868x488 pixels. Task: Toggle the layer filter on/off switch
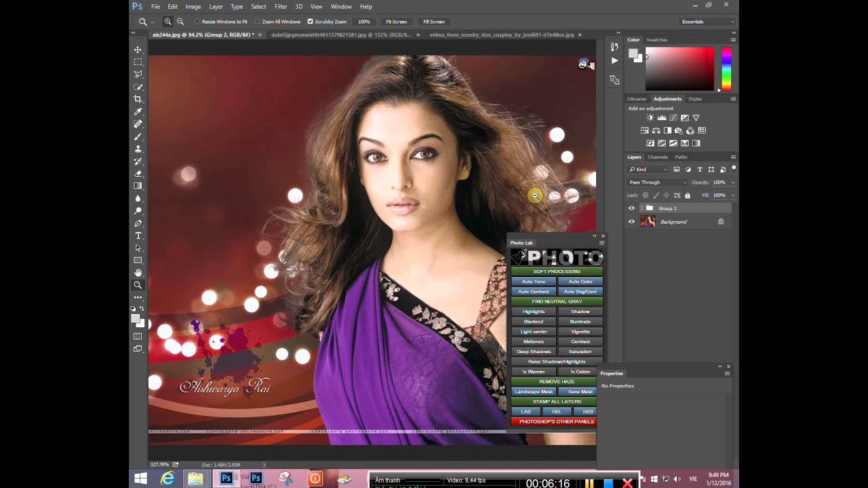click(x=733, y=168)
